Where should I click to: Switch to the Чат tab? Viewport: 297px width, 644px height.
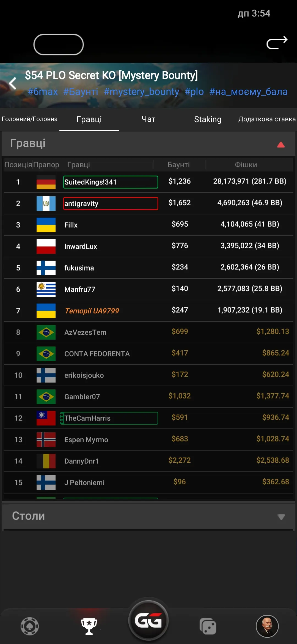pos(148,119)
